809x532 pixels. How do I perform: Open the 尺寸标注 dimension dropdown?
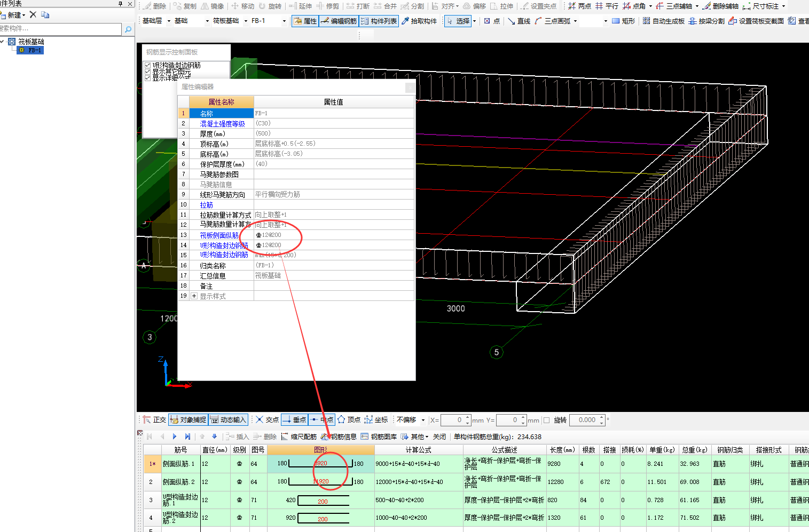(x=783, y=6)
